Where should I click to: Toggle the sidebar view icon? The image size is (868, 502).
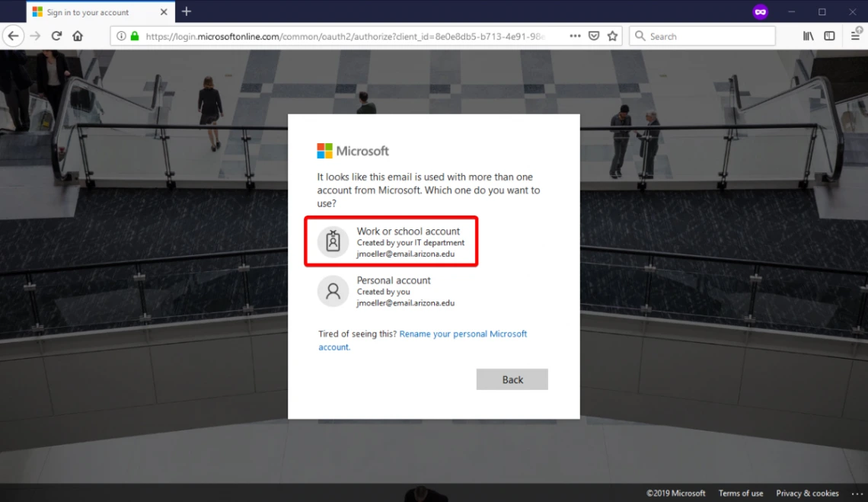[829, 36]
